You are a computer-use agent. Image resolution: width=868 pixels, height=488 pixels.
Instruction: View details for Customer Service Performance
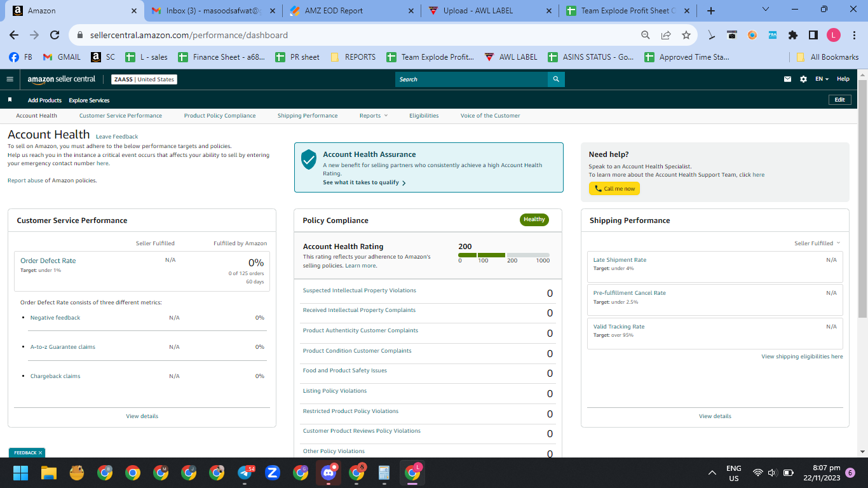coord(142,416)
